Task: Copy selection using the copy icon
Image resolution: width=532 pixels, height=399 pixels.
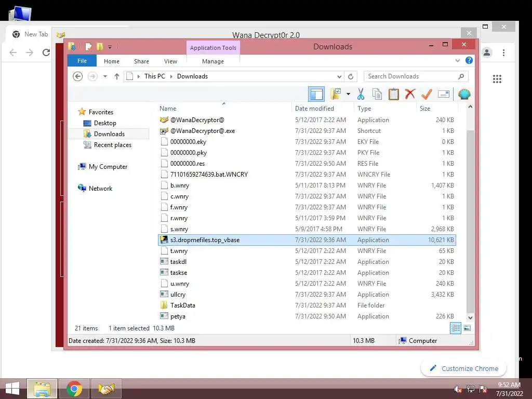Action: pyautogui.click(x=377, y=94)
